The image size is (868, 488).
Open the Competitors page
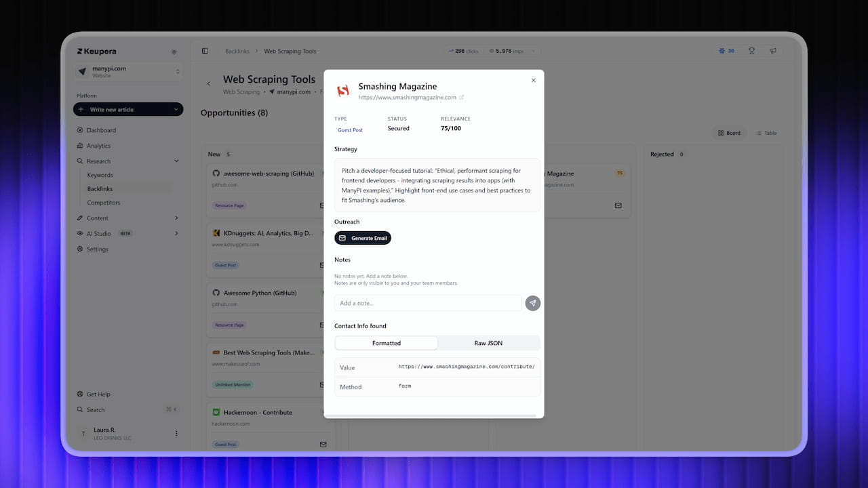pyautogui.click(x=104, y=203)
